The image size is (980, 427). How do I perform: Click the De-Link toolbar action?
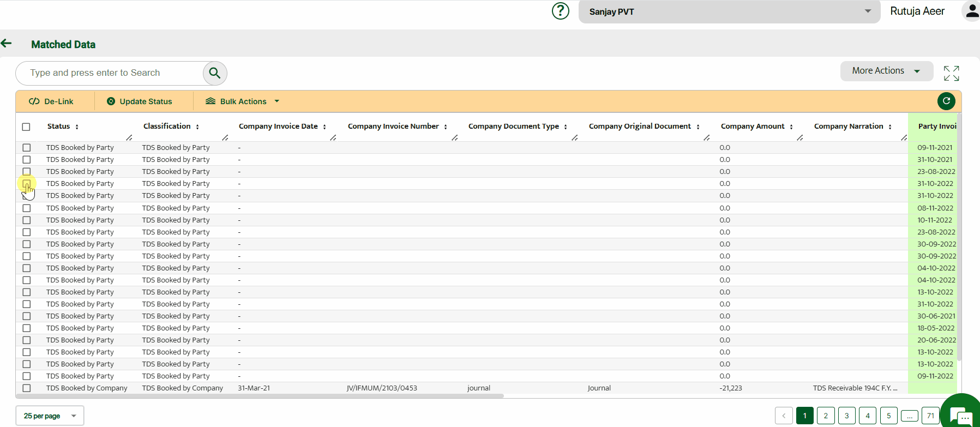(x=51, y=101)
